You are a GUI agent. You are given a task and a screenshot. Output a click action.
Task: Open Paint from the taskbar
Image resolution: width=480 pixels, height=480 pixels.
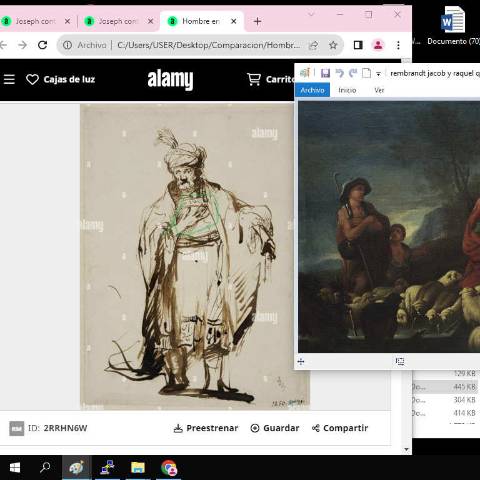[77, 468]
